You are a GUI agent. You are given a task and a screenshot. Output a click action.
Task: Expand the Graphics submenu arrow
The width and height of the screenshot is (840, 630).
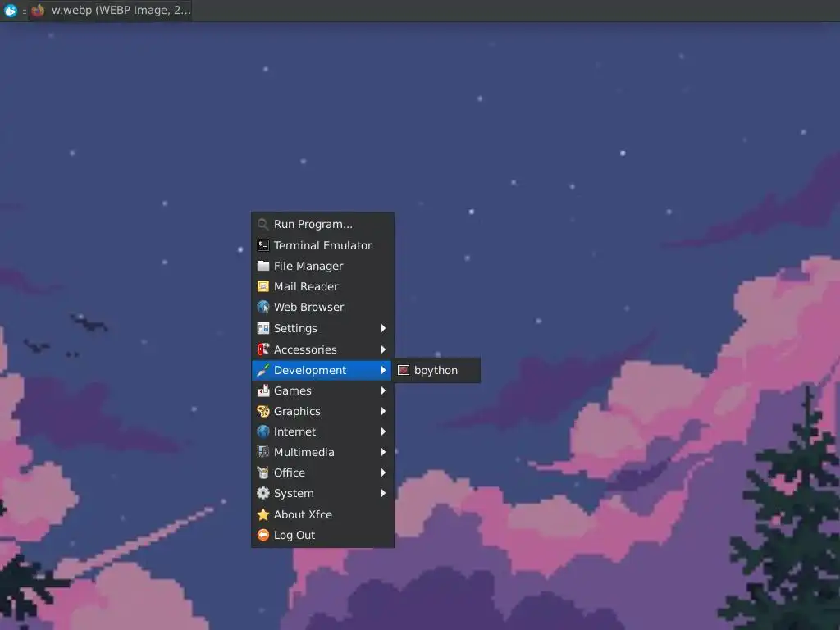(382, 411)
